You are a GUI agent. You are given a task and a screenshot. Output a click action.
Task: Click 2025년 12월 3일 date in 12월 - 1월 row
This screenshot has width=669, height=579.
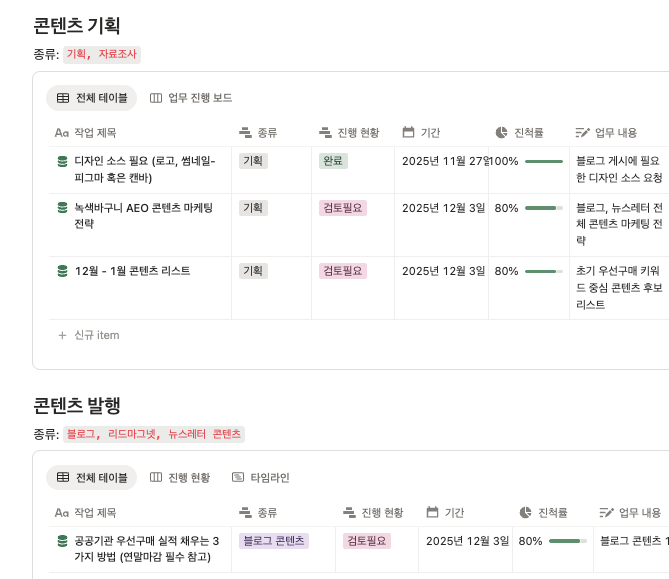point(443,271)
